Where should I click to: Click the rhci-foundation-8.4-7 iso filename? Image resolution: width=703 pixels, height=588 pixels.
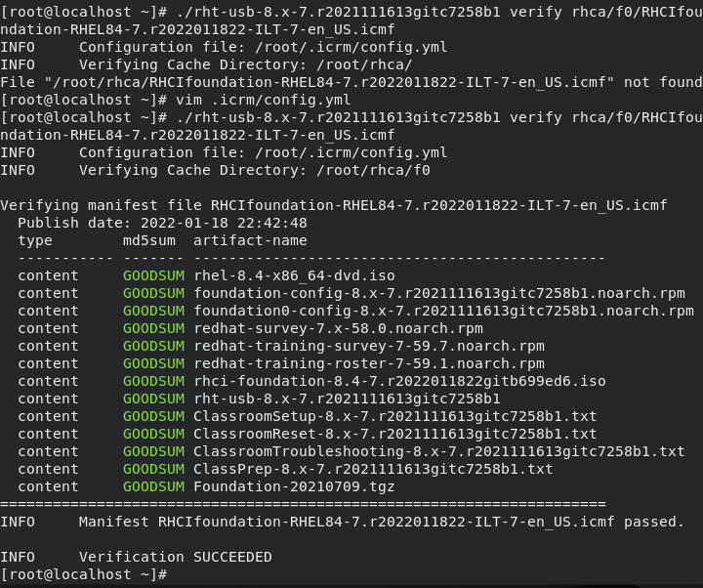[399, 381]
